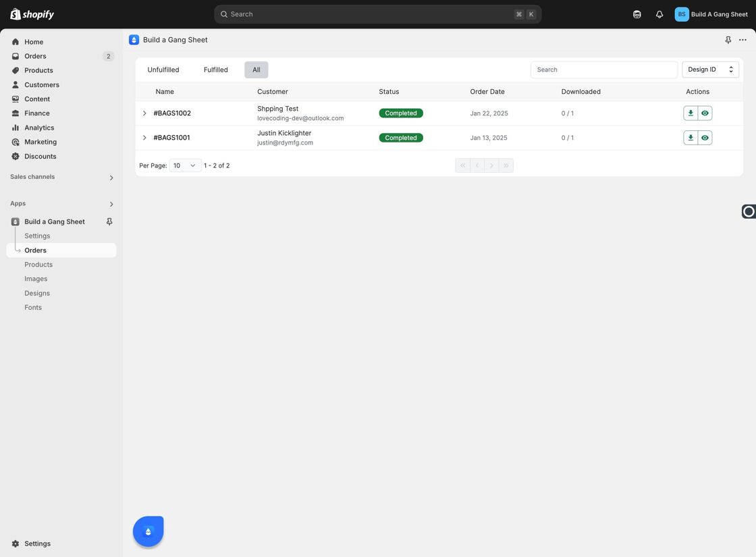The height and width of the screenshot is (557, 756).
Task: Open the notifications bell
Action: pyautogui.click(x=659, y=14)
